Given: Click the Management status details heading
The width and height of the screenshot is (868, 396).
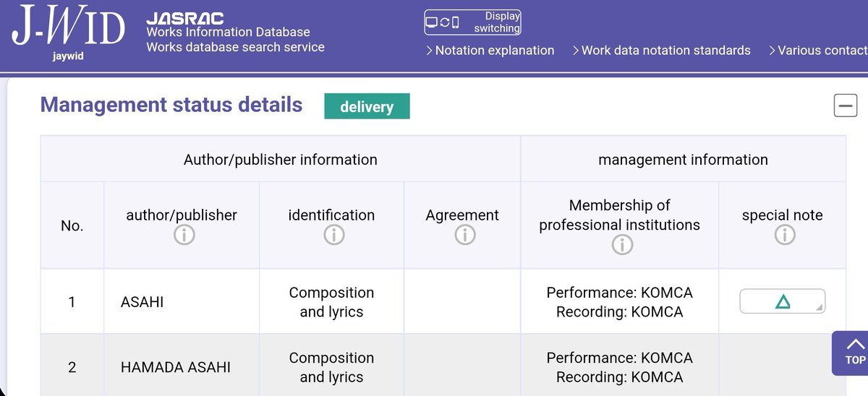Looking at the screenshot, I should [171, 105].
